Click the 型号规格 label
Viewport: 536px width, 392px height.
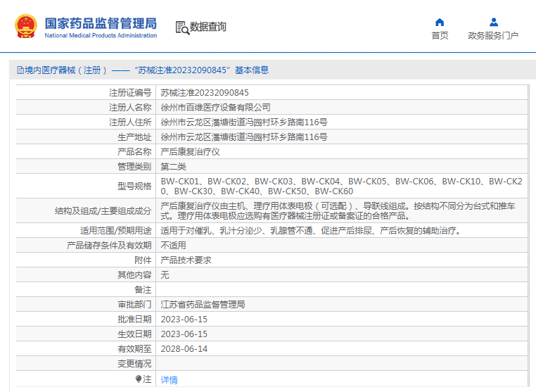point(134,186)
